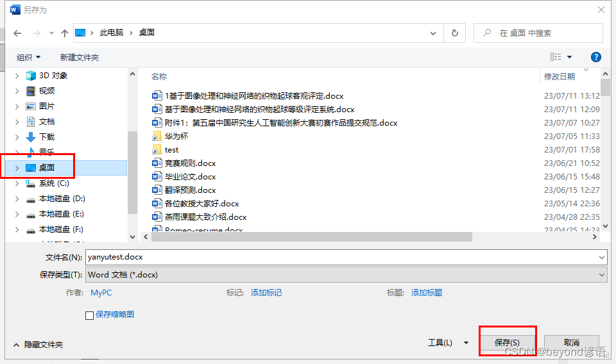The image size is (616, 364).
Task: Select 系统 (C:) drive
Action: coord(54,183)
